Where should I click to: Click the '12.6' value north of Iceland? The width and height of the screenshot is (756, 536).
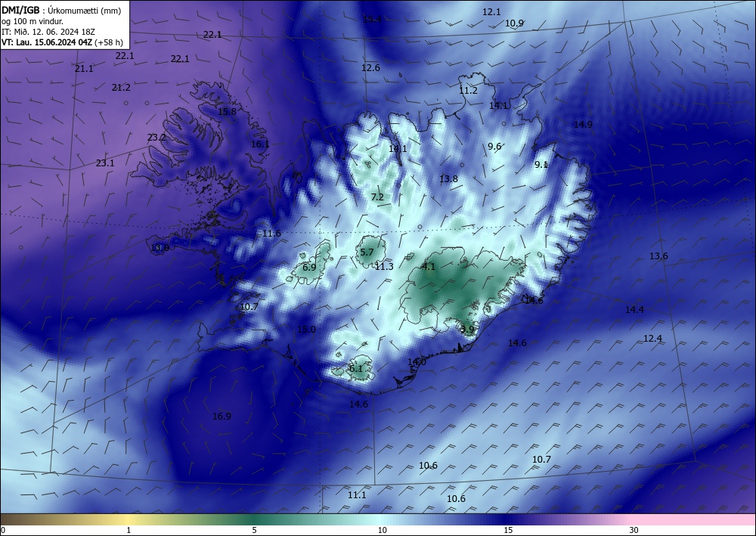[370, 68]
